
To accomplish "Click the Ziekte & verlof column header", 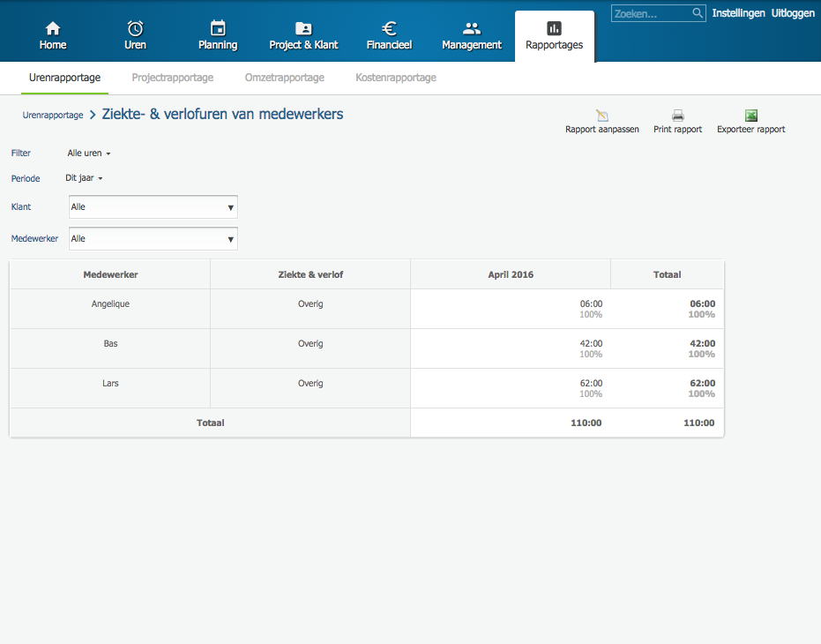I will (x=310, y=274).
